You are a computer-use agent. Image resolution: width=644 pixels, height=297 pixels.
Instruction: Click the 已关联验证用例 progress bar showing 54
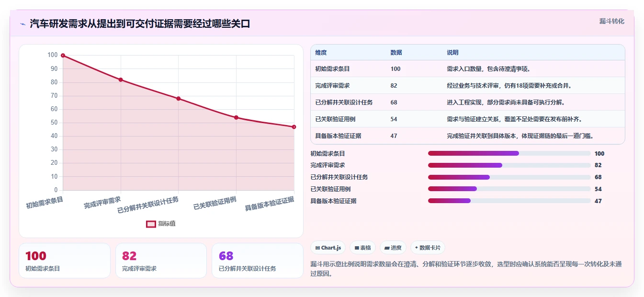coord(509,189)
